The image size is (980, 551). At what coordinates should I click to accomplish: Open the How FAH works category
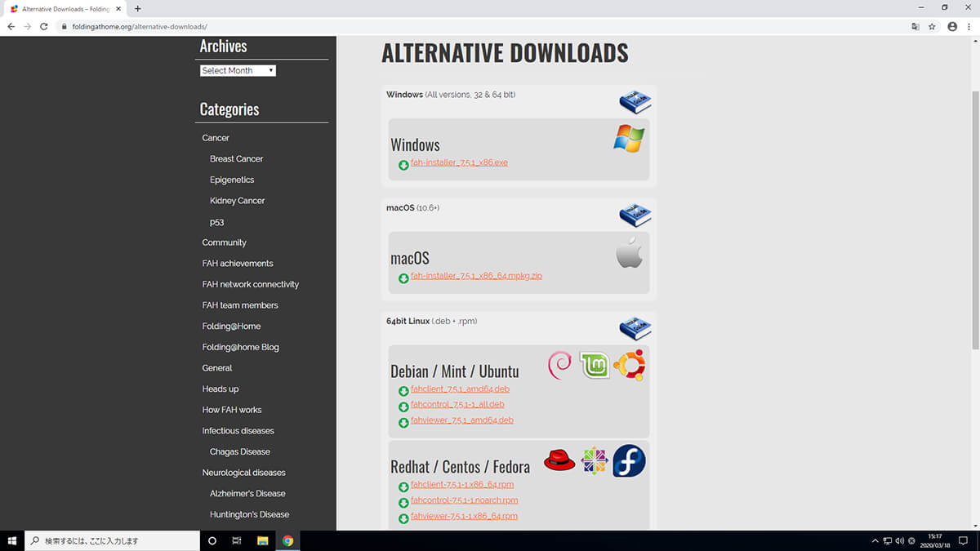(x=232, y=410)
